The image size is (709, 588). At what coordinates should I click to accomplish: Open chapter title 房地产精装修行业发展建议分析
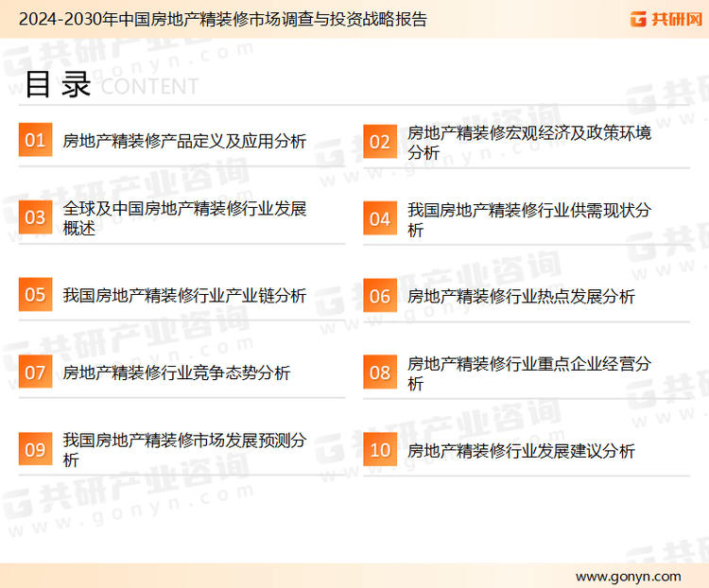click(521, 451)
